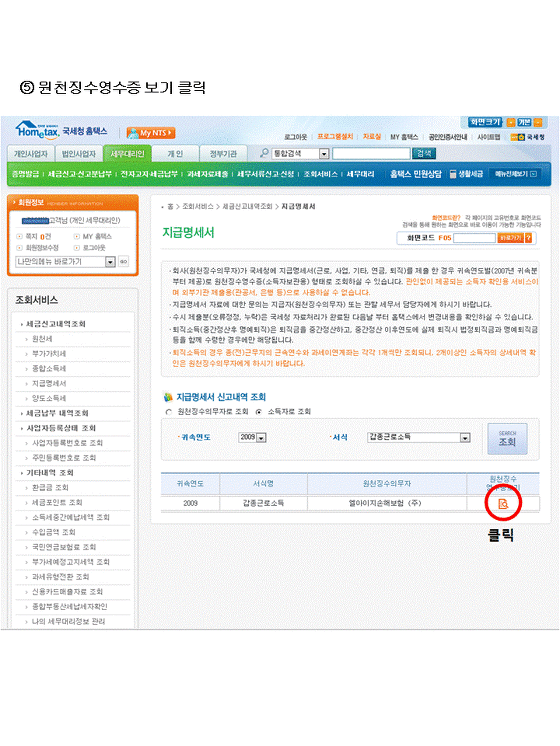Open 홈택스 민원상담 link
Viewport: 560px width, 746px height.
pos(416,174)
